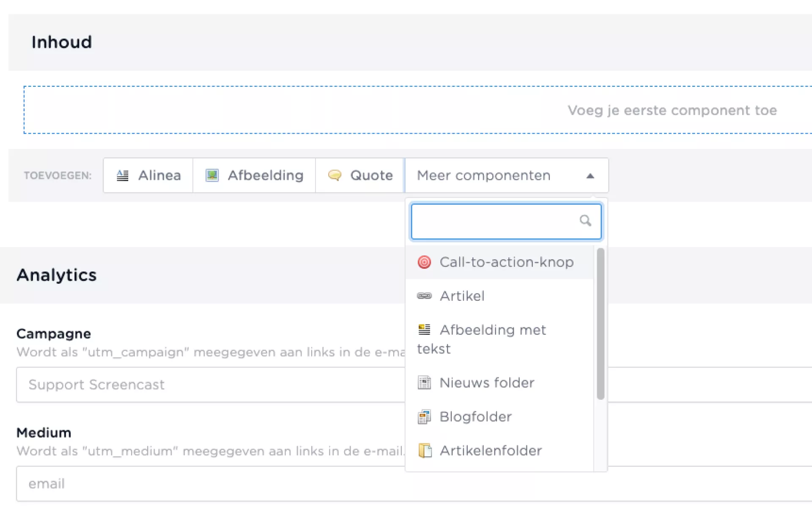Click the component list scrollbar

point(601,324)
